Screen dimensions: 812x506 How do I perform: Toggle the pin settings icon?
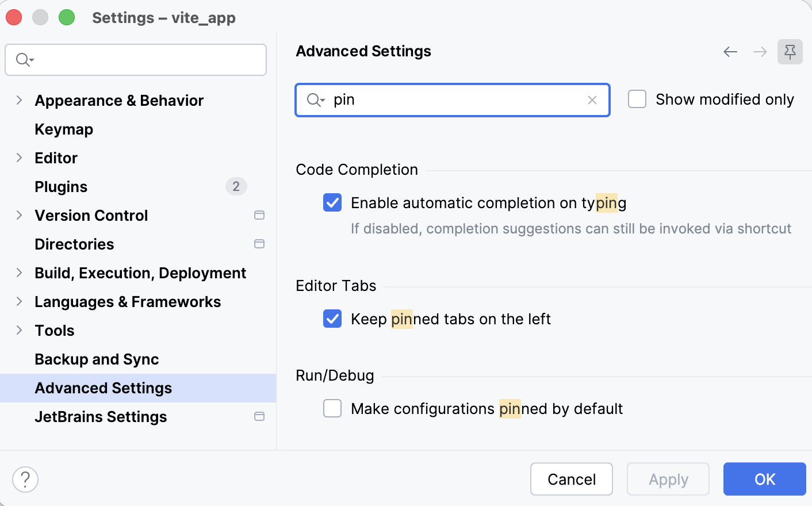790,52
